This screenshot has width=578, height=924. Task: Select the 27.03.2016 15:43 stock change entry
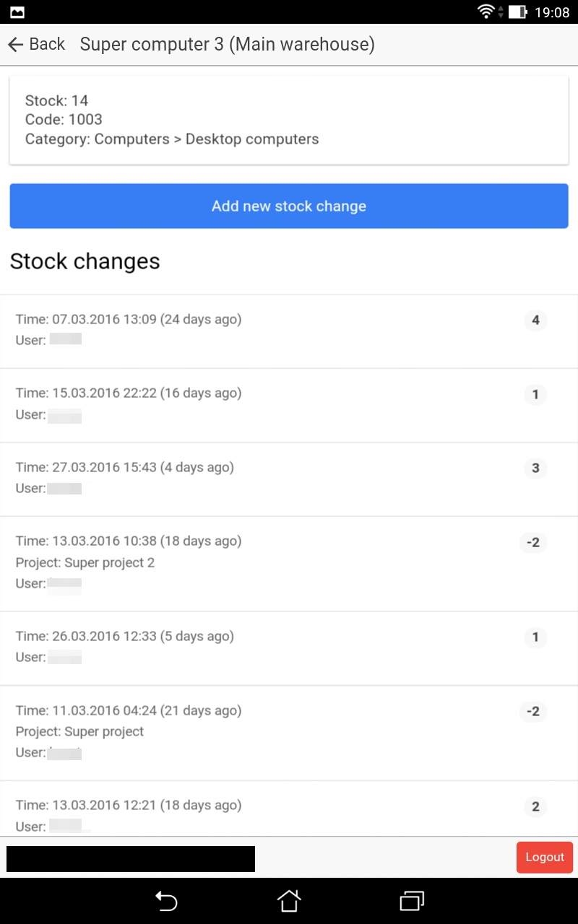[x=217, y=478]
